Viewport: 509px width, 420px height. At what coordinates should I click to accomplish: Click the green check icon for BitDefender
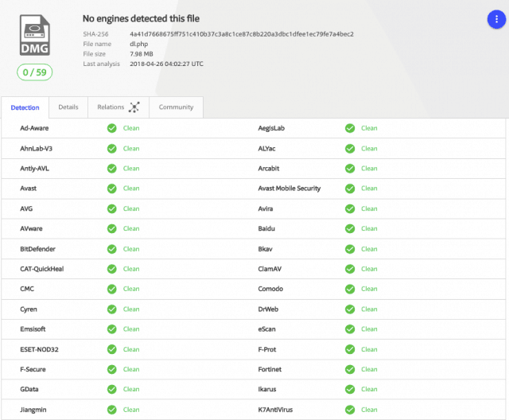111,249
